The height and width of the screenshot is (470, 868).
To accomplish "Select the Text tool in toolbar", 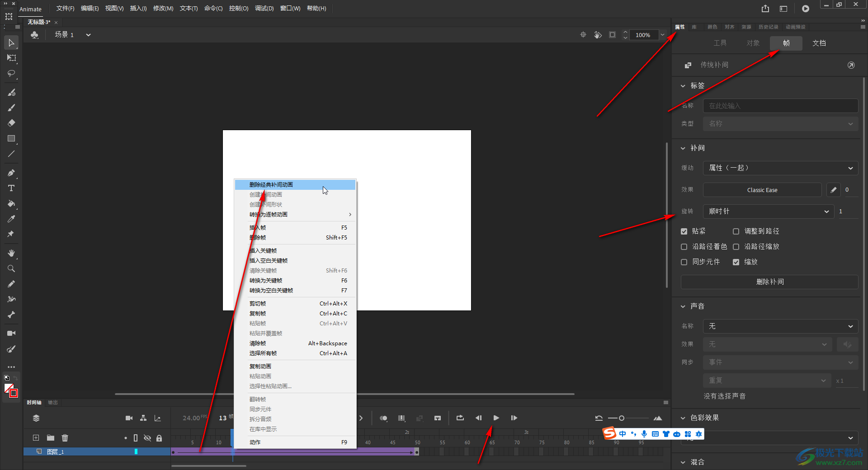I will (x=11, y=188).
